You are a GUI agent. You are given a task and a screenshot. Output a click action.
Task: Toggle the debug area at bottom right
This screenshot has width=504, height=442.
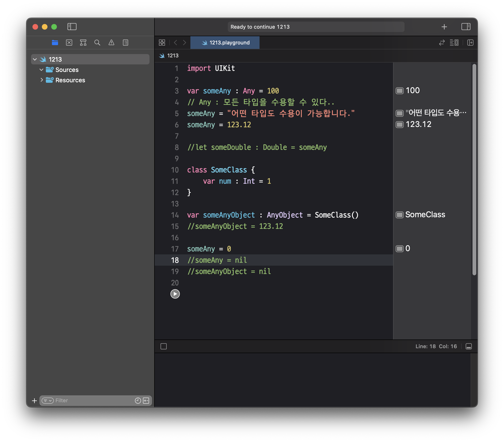tap(469, 346)
